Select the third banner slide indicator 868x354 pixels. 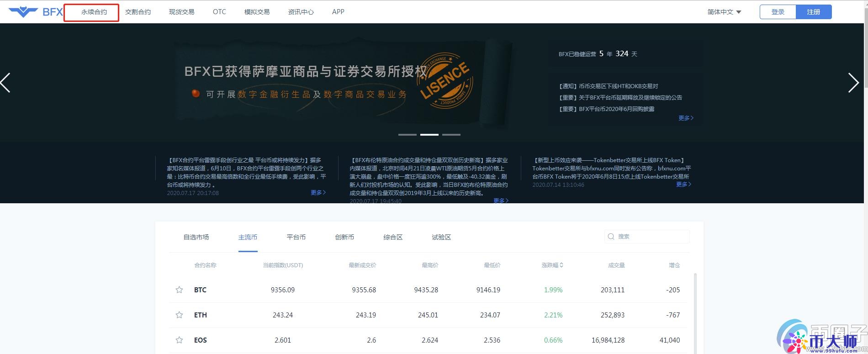point(451,135)
